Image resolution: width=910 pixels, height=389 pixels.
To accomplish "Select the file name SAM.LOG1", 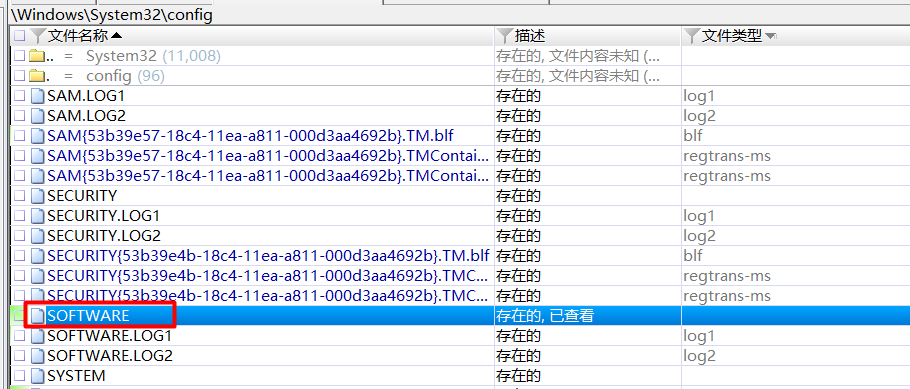I will 86,96.
